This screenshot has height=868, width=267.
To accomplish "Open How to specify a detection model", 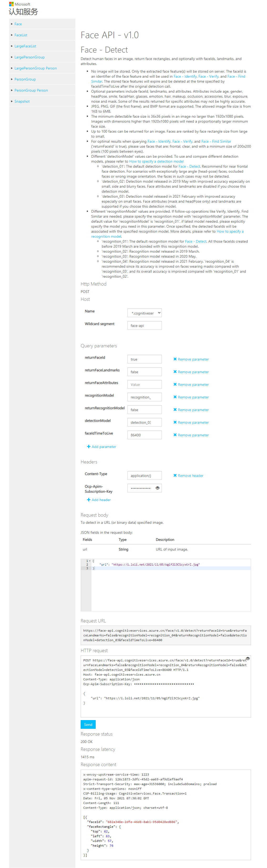I will [156, 161].
